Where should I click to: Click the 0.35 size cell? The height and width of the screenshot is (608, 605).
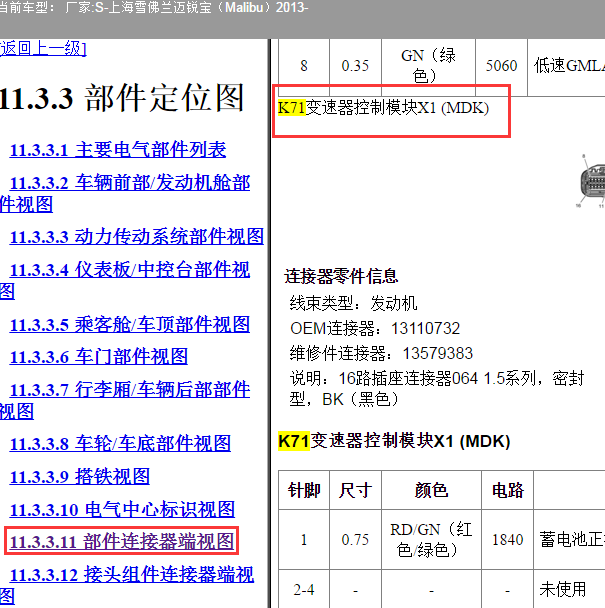(355, 66)
